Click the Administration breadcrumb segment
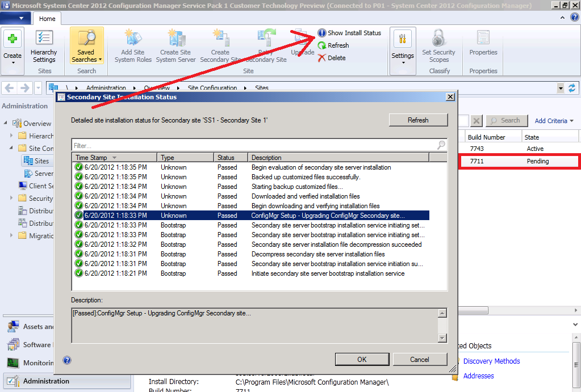The width and height of the screenshot is (581, 392). tap(106, 88)
